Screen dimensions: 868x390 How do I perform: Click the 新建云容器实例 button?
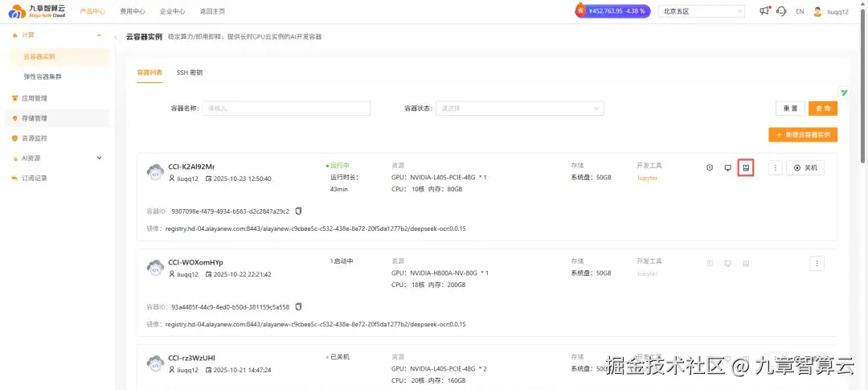(803, 134)
